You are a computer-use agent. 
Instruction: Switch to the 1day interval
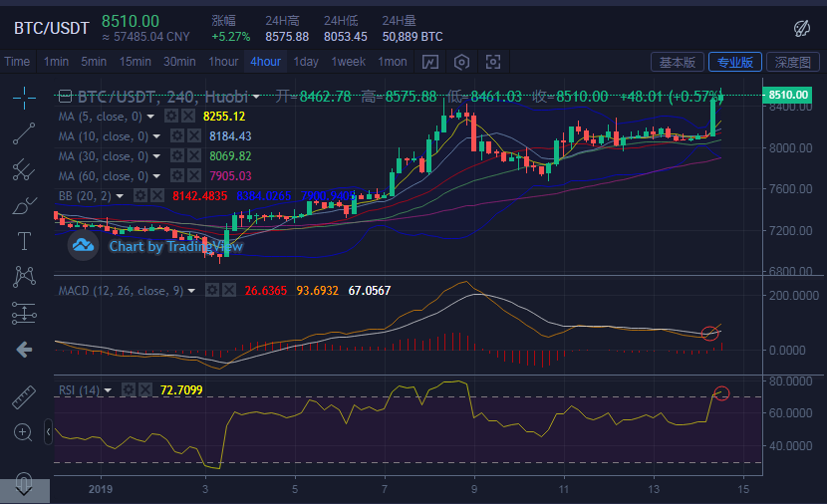click(x=306, y=62)
